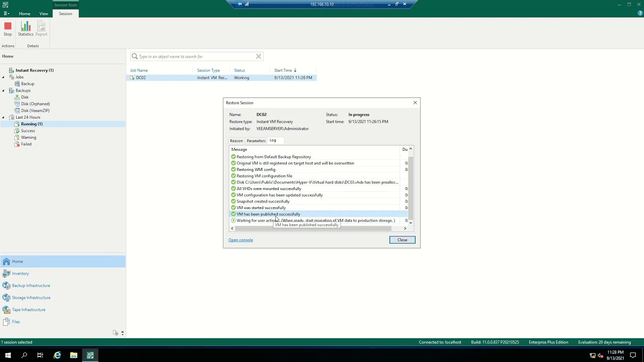The width and height of the screenshot is (644, 362).
Task: Select Disk under Backups
Action: pyautogui.click(x=25, y=97)
